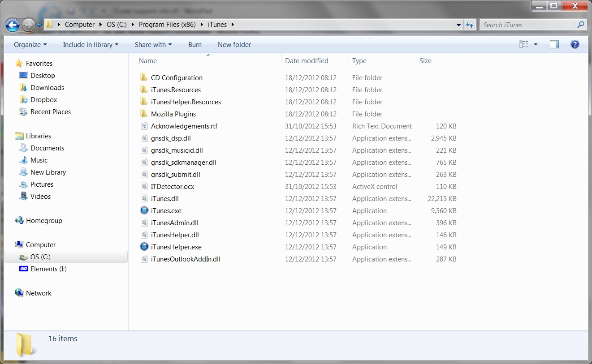This screenshot has height=364, width=592.
Task: Select the Network icon in sidebar
Action: (19, 293)
